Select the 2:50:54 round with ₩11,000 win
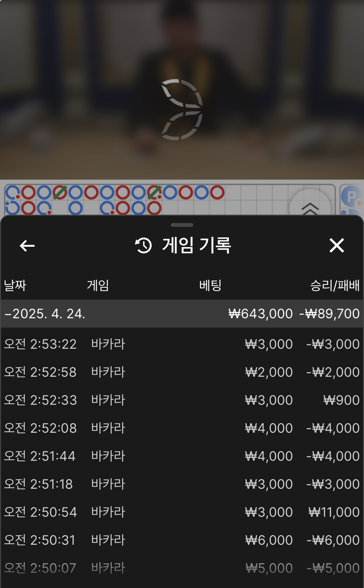Viewport: 364px width, 588px height. tap(182, 512)
